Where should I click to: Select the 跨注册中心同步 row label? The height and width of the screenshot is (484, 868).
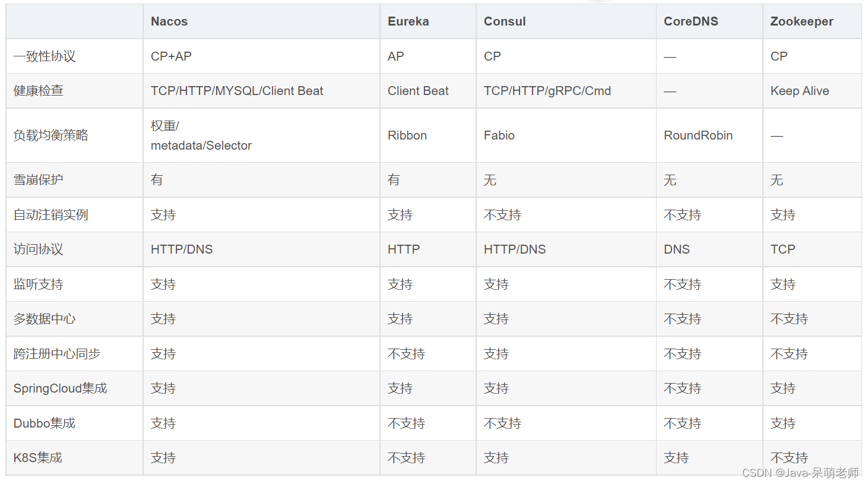tap(57, 354)
